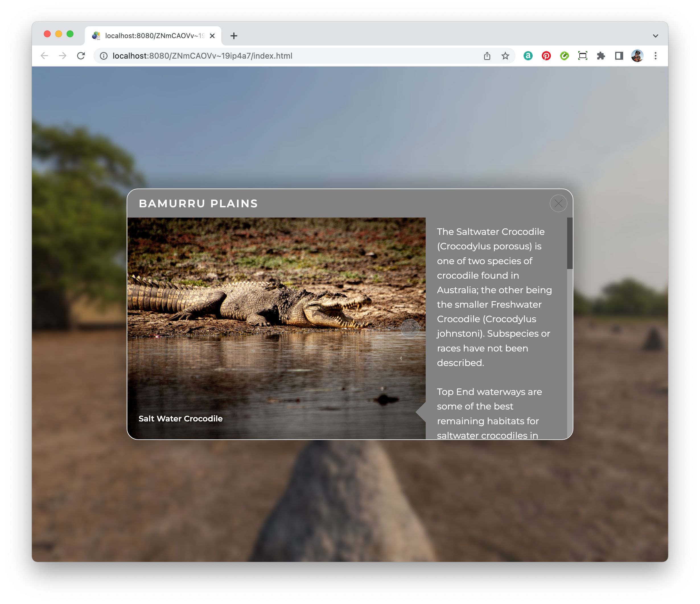Open the Chrome three-dot menu

[x=655, y=56]
